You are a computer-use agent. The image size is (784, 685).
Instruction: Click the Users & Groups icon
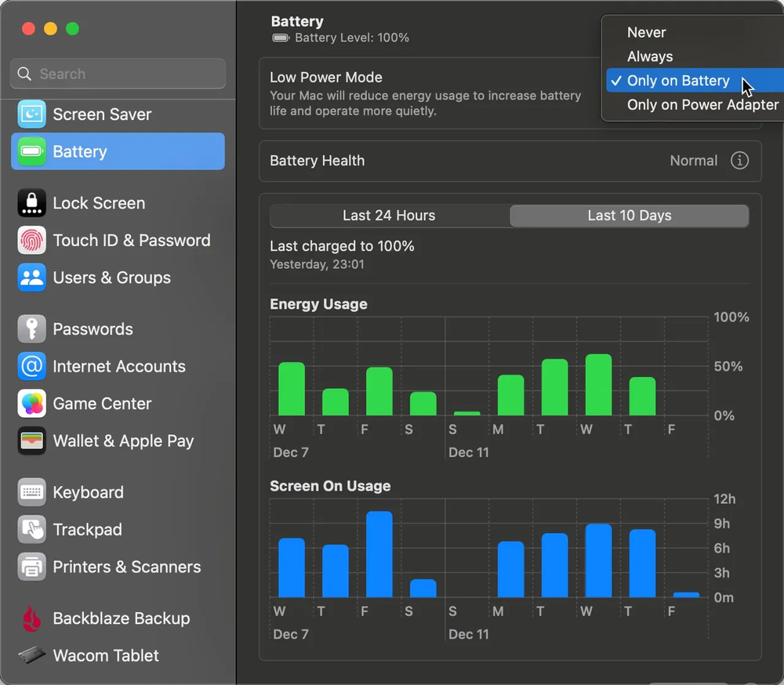click(32, 277)
